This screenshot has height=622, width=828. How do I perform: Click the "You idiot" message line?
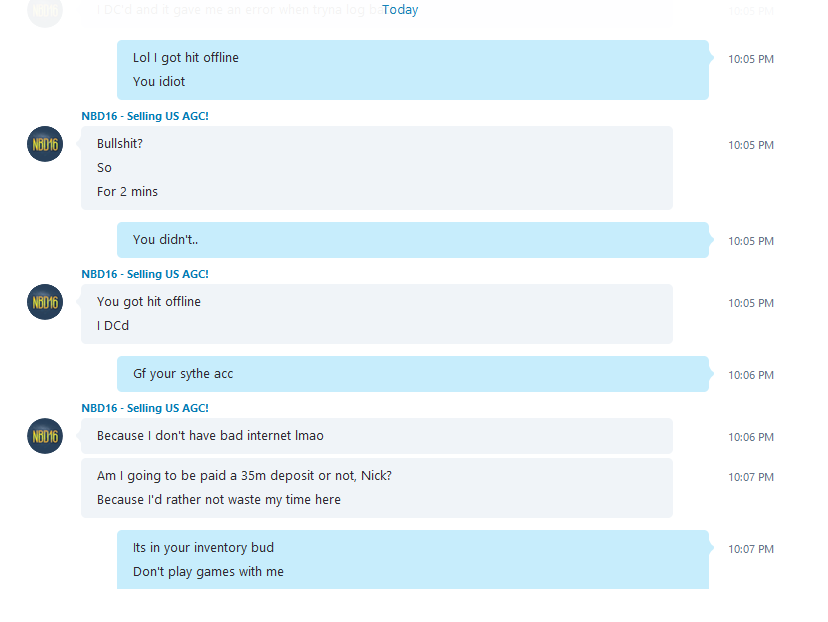[159, 82]
